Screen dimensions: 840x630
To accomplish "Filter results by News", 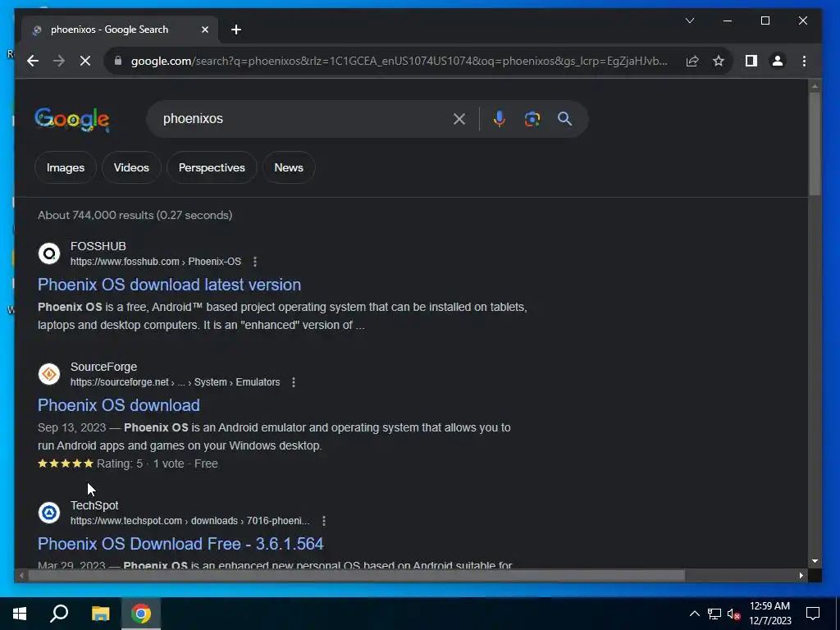I will click(x=289, y=167).
